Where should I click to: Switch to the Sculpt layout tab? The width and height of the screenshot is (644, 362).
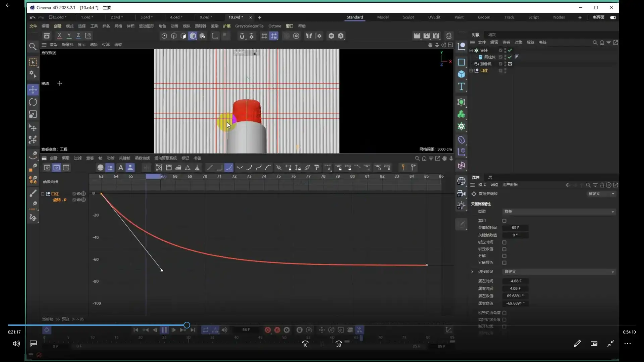click(x=408, y=17)
